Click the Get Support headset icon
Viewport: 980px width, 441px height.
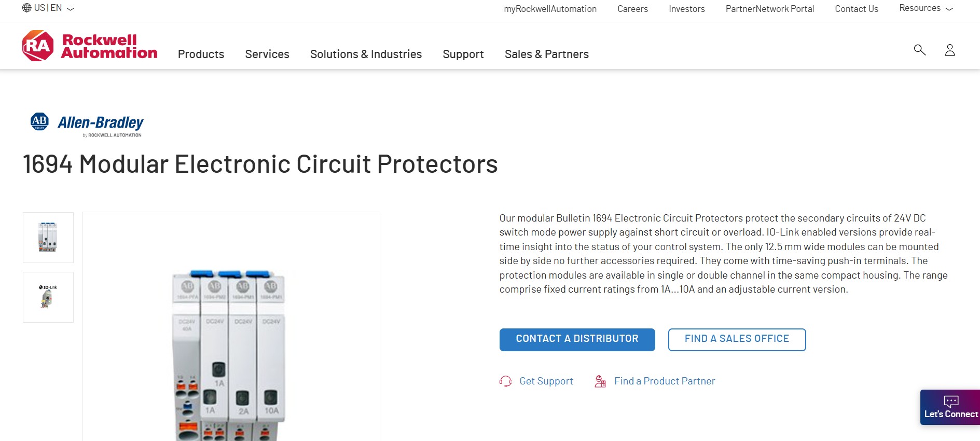[x=505, y=381]
